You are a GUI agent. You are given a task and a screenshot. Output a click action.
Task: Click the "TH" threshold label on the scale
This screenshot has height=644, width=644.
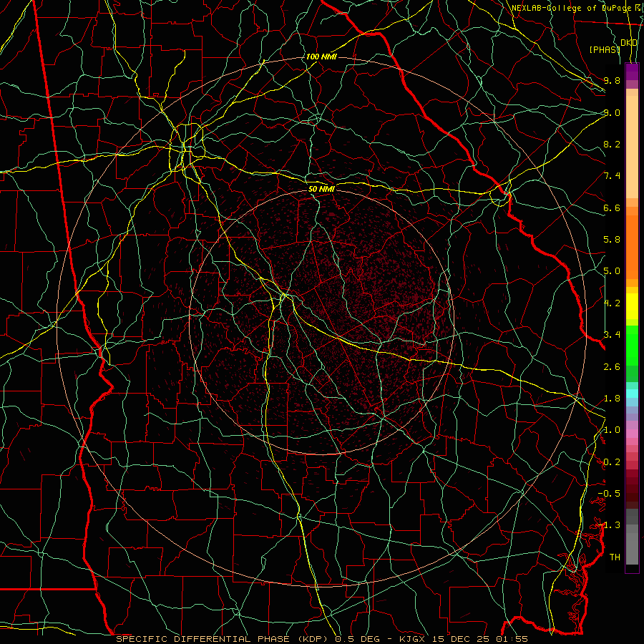tap(615, 557)
